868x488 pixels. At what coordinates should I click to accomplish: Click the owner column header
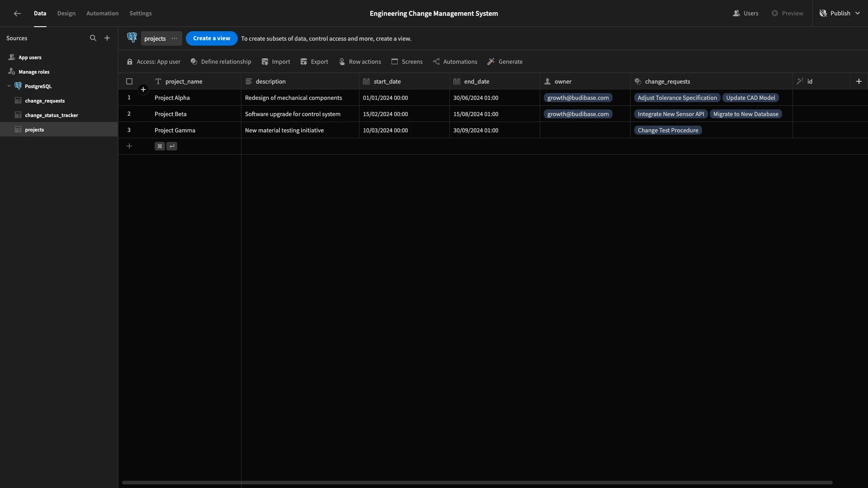click(585, 82)
